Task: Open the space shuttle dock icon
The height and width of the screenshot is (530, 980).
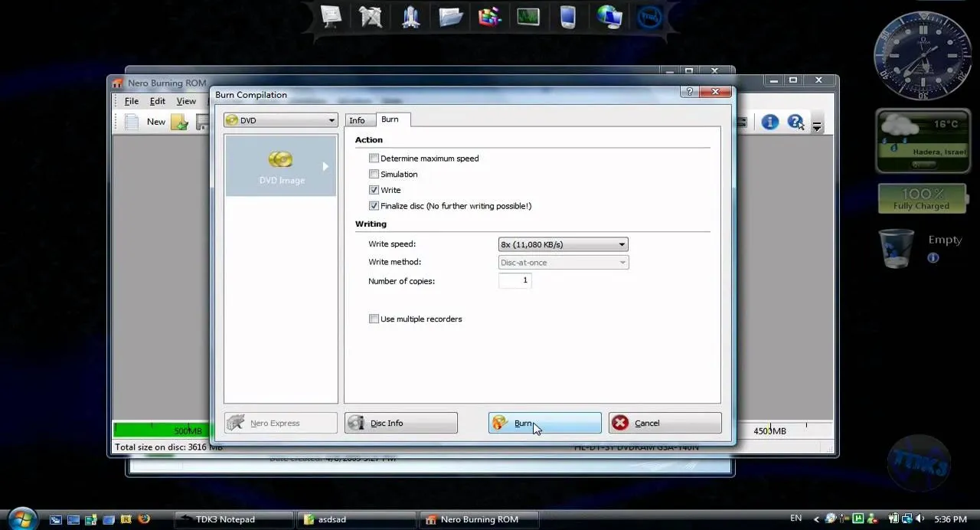Action: (x=410, y=16)
